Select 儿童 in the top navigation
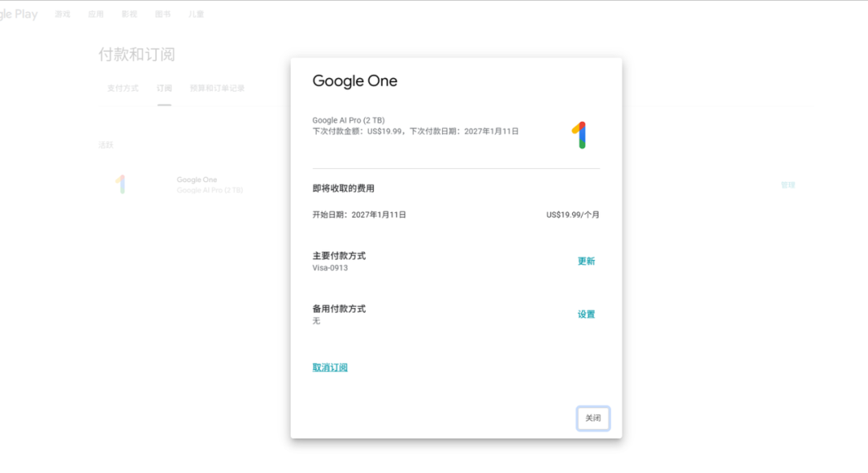The height and width of the screenshot is (473, 868). (196, 14)
